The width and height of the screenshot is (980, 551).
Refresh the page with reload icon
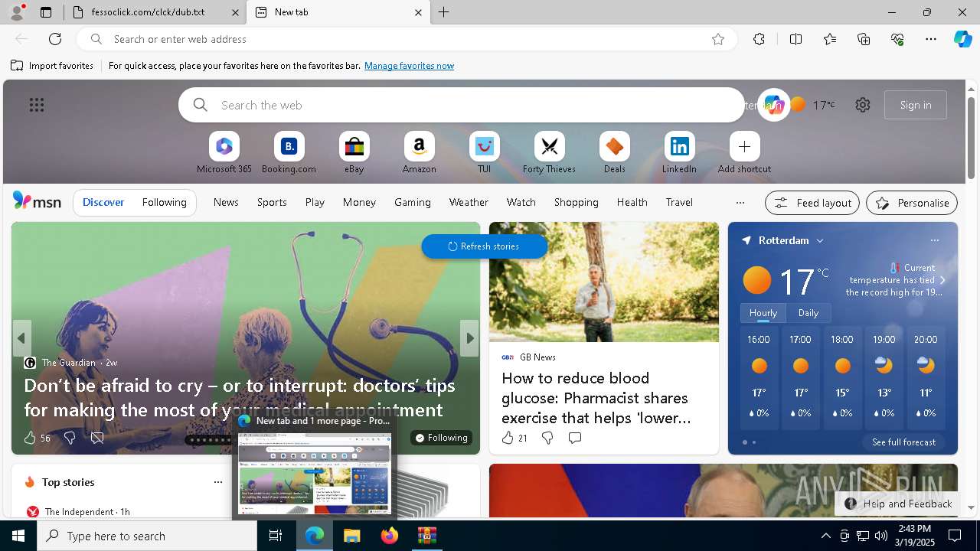point(55,39)
